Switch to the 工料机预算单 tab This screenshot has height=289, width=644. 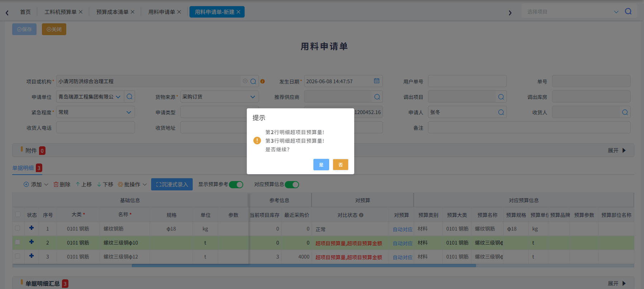tap(60, 12)
